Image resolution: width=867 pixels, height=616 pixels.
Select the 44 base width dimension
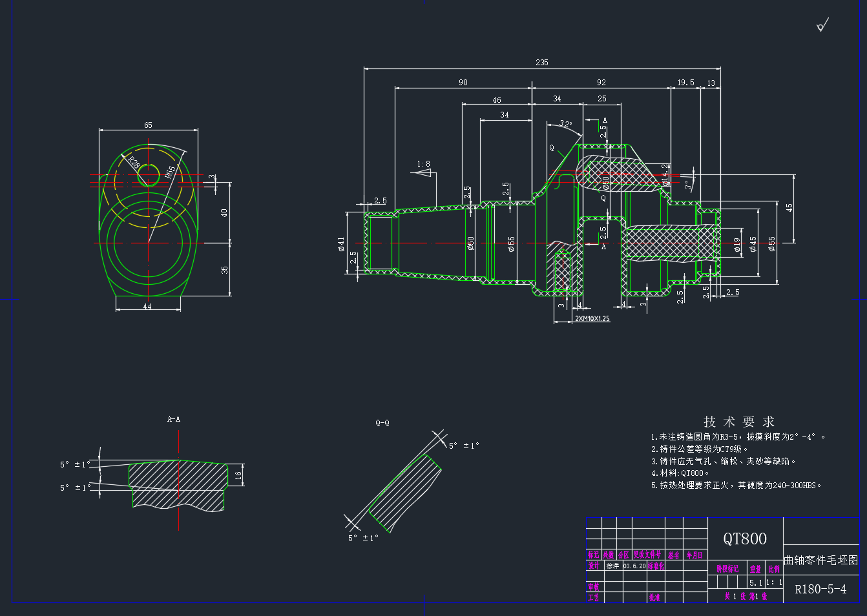(x=147, y=307)
